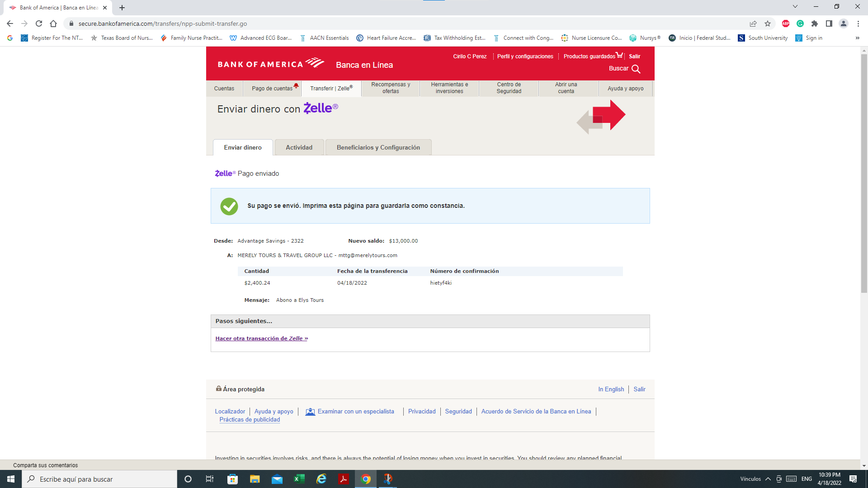Viewport: 868px width, 488px height.
Task: Click Perfil y configuraciones link
Action: tap(525, 56)
